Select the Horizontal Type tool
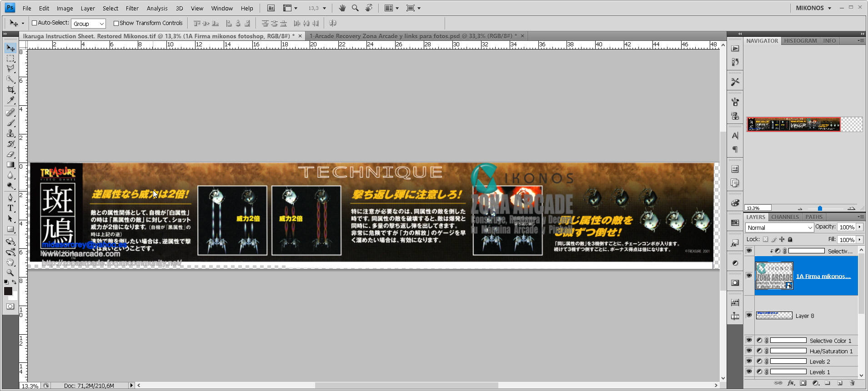Image resolution: width=868 pixels, height=391 pixels. click(10, 208)
